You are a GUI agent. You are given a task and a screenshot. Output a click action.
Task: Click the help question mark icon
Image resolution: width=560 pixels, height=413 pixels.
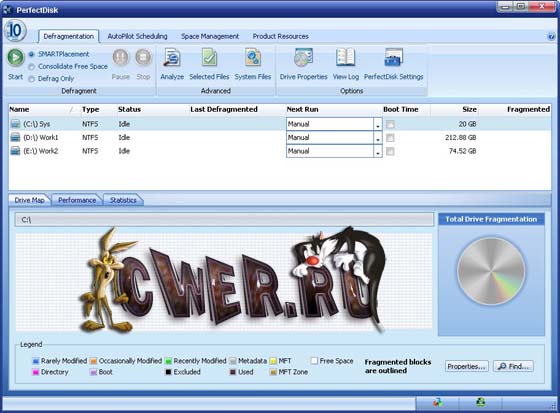point(551,36)
